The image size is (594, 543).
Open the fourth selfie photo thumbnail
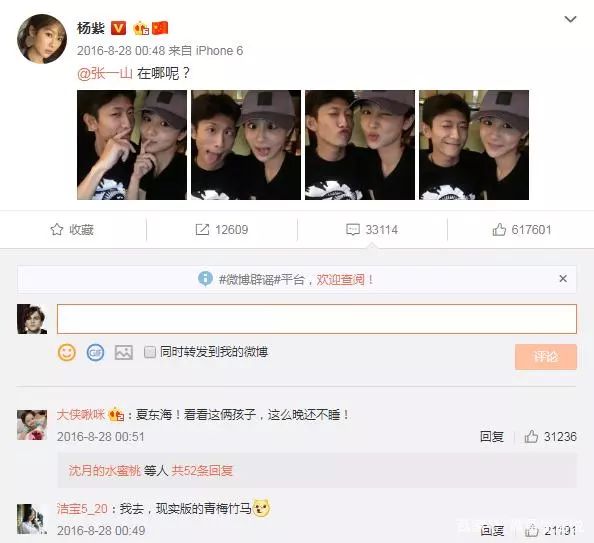(x=474, y=145)
